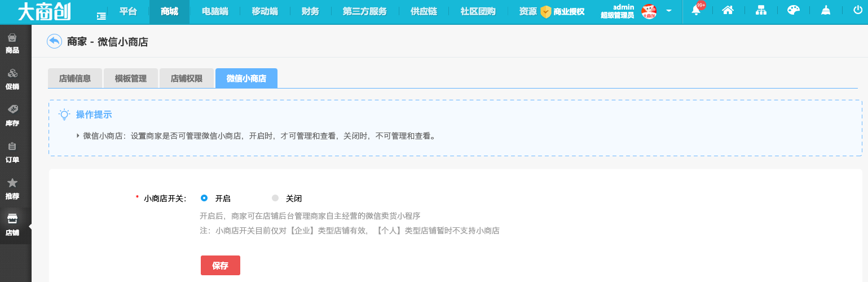Click the lightbulb icon beside 操作提示
This screenshot has height=282, width=868.
pyautogui.click(x=65, y=114)
